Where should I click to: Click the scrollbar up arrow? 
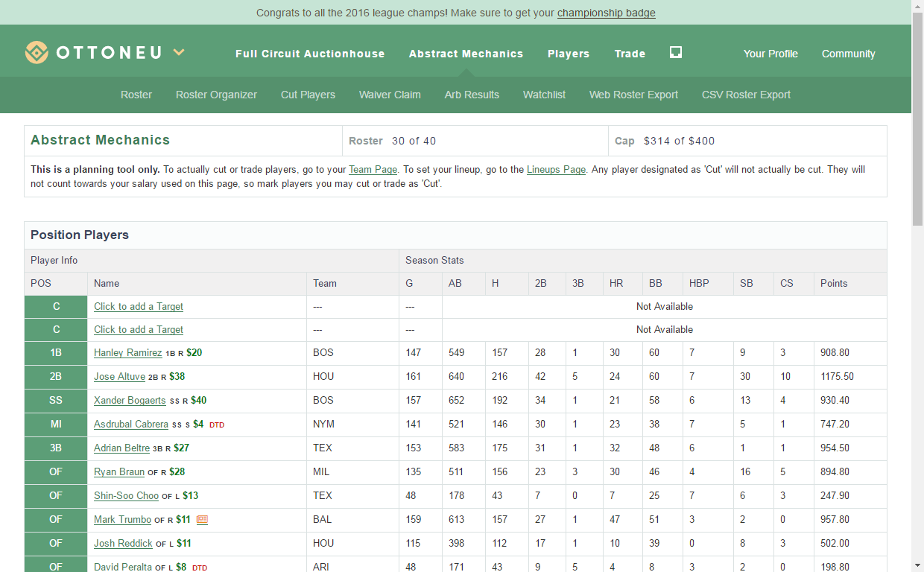[x=917, y=6]
